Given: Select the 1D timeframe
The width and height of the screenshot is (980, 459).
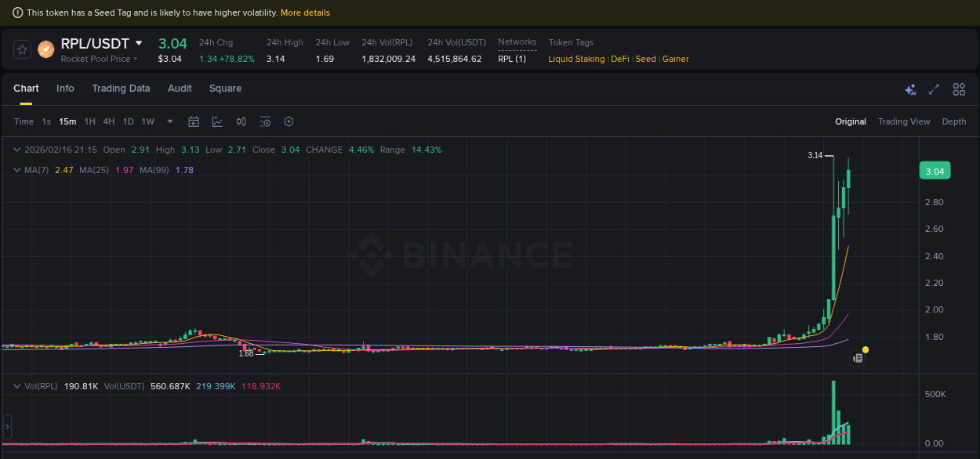Looking at the screenshot, I should click(128, 121).
